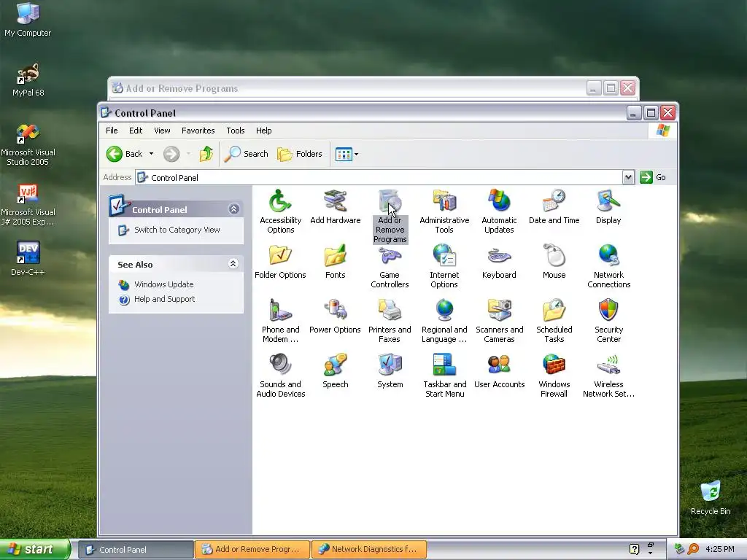Open Automatic Updates icon
This screenshot has width=747, height=560.
(499, 211)
